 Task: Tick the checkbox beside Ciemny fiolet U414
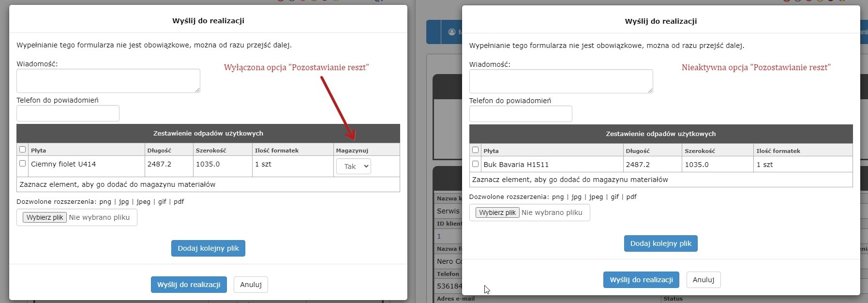pos(22,164)
